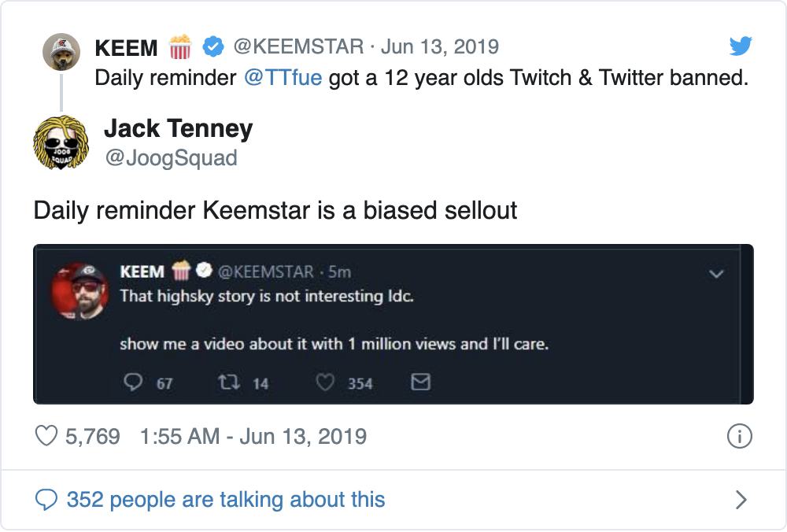Expand conversation with the right chevron arrow
The image size is (787, 532).
tap(740, 499)
